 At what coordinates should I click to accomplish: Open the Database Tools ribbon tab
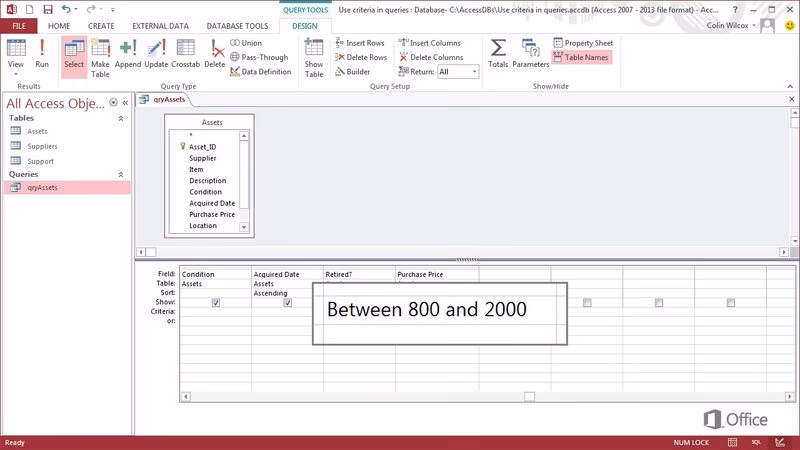[238, 24]
